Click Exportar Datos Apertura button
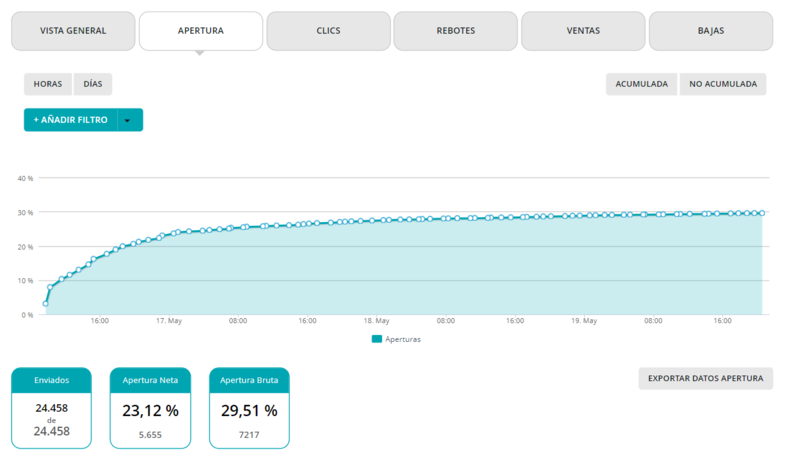This screenshot has width=786, height=456. (705, 378)
